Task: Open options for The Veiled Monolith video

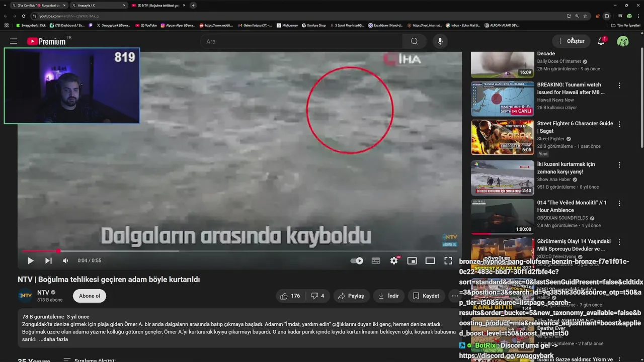Action: click(619, 204)
